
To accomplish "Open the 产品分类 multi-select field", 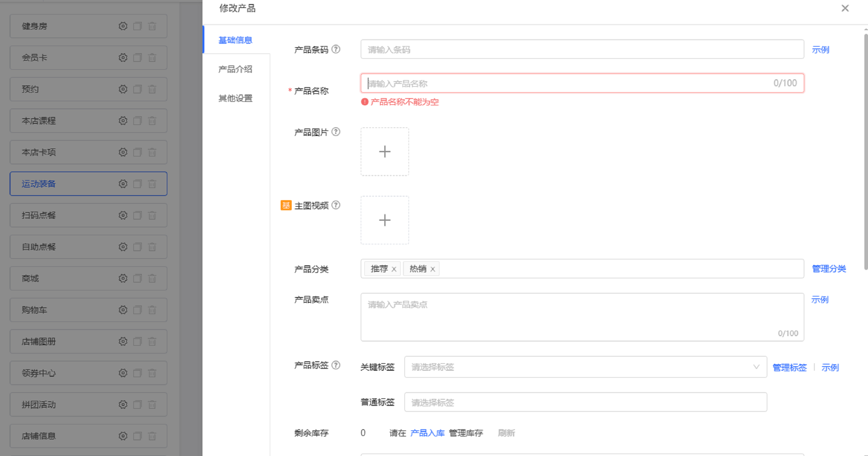I will coord(620,269).
